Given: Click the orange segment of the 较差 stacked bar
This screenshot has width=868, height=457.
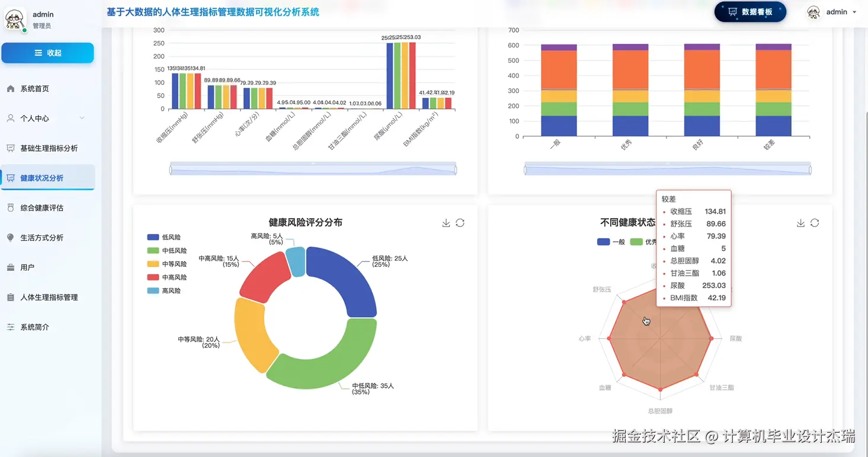Looking at the screenshot, I should 773,70.
